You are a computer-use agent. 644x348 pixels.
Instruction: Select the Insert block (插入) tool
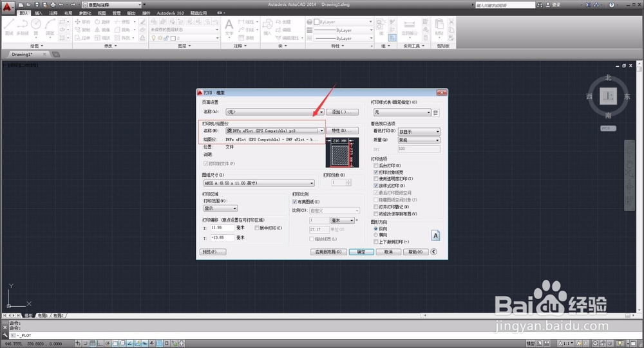(267, 27)
